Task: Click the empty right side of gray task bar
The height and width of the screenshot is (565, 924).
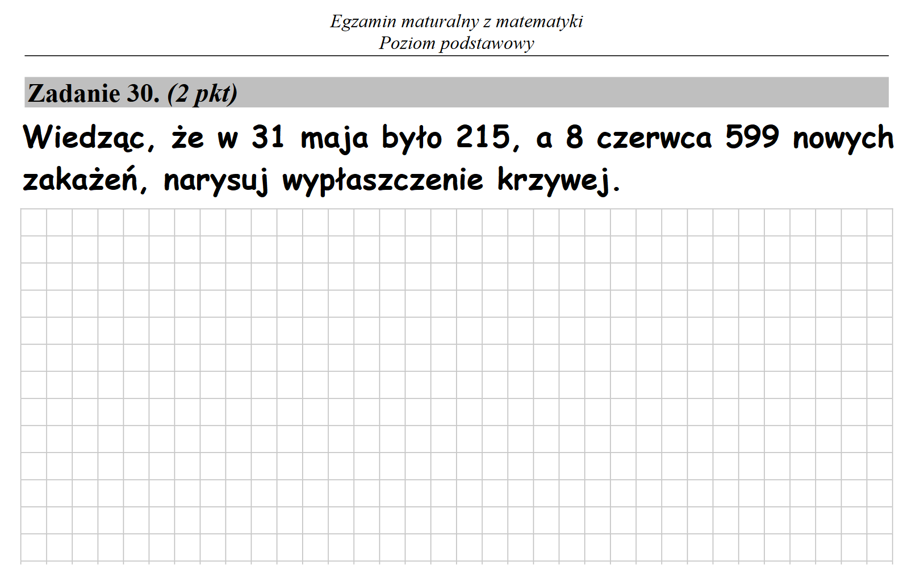Action: tap(625, 93)
